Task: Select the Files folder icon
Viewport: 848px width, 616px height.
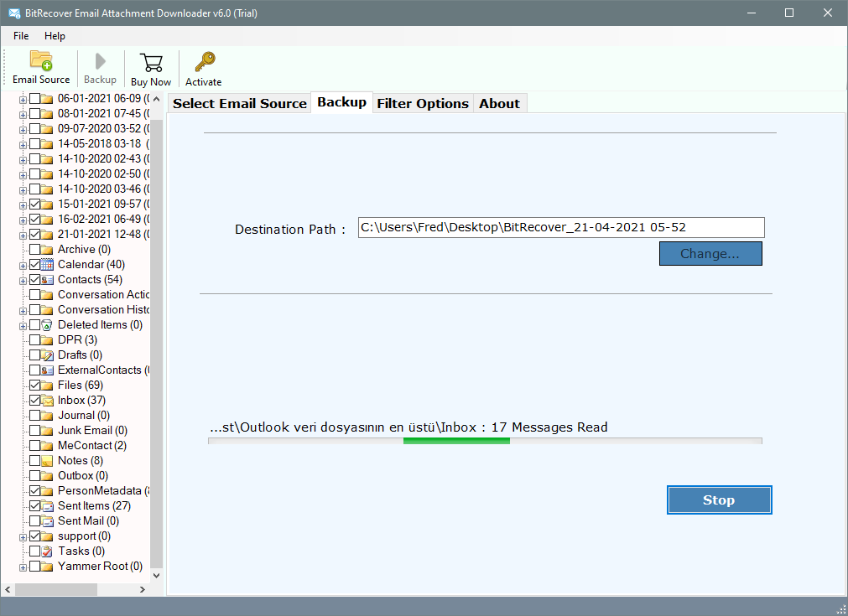Action: click(48, 386)
